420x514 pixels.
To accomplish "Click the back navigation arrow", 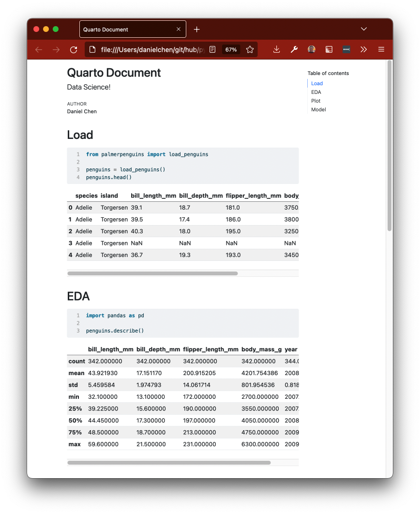I will [39, 49].
